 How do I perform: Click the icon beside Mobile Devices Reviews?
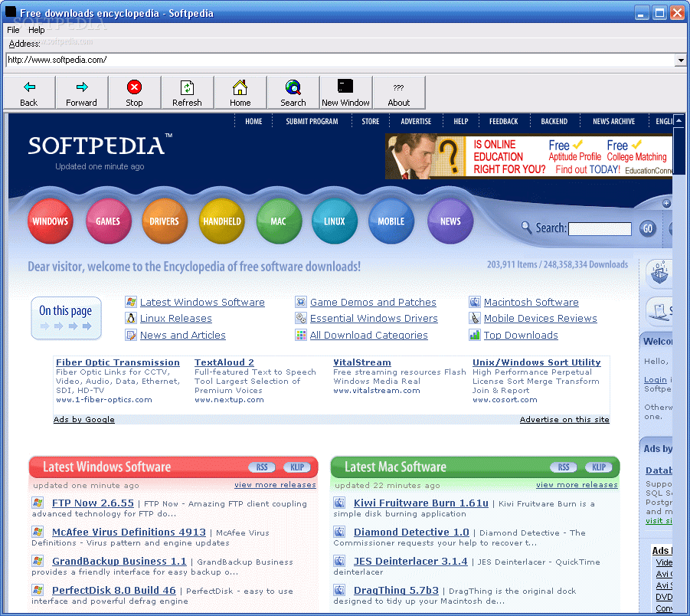(x=474, y=318)
